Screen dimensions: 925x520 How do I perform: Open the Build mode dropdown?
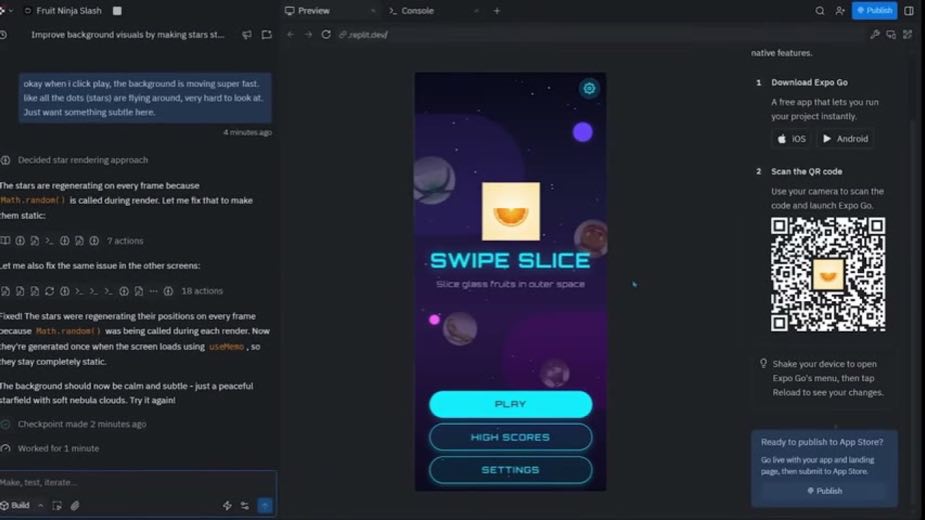coord(21,506)
